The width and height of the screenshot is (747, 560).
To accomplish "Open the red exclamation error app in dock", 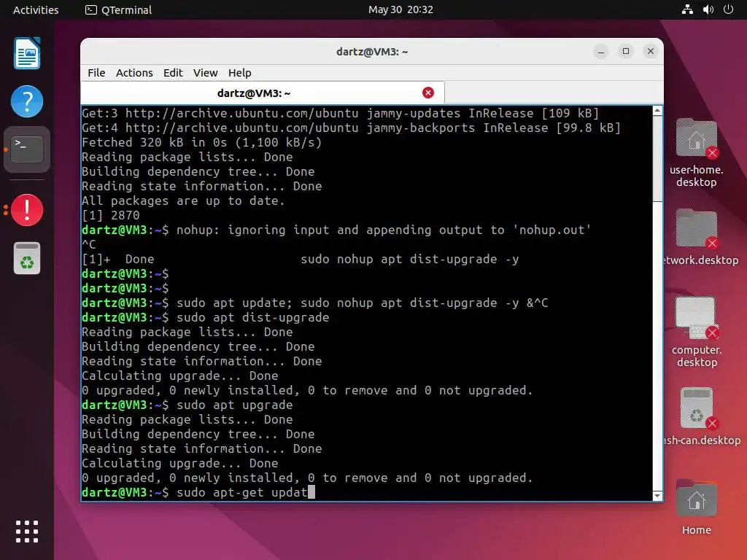I will tap(27, 210).
